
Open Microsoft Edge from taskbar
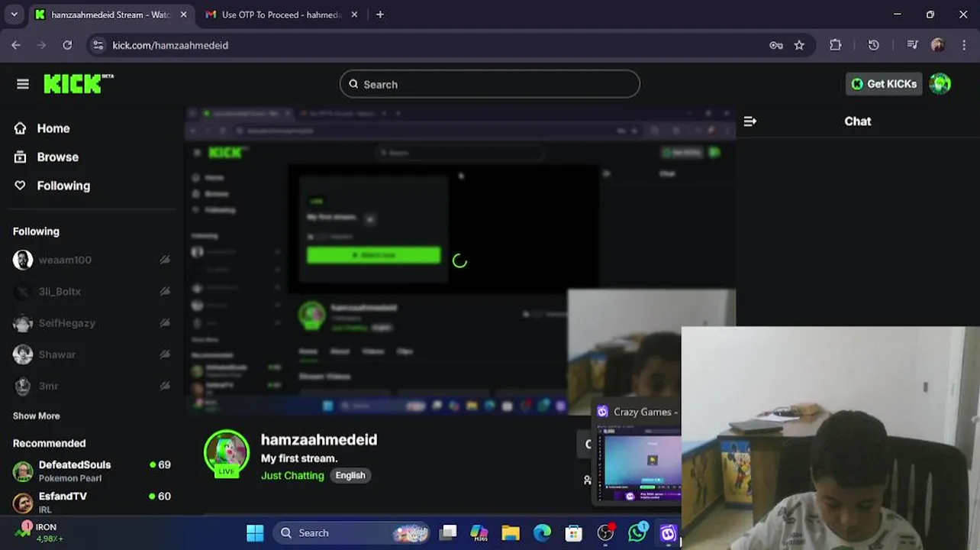click(542, 532)
